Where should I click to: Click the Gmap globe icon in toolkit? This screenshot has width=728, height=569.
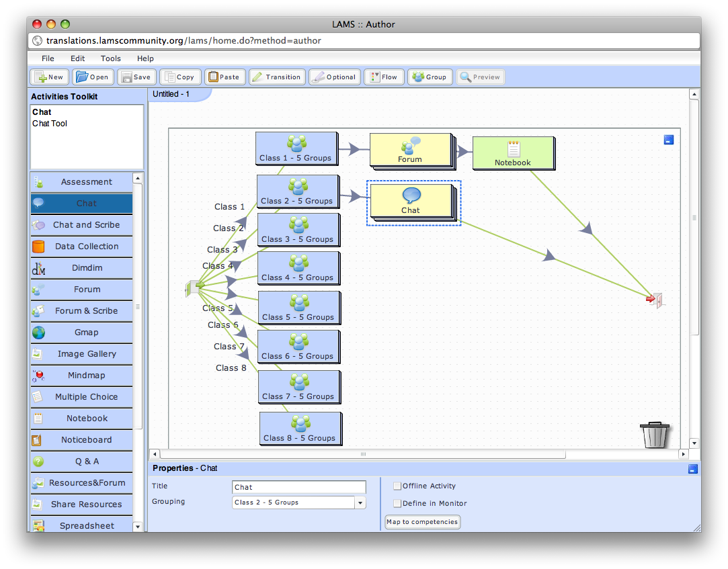click(x=38, y=333)
